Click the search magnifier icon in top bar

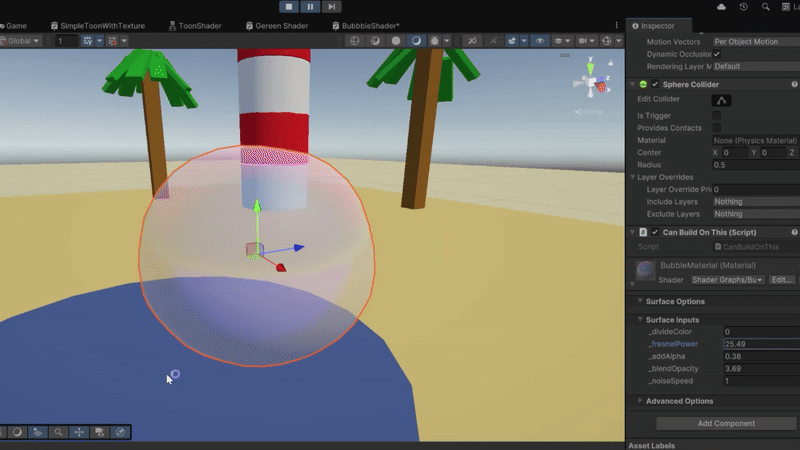click(765, 7)
